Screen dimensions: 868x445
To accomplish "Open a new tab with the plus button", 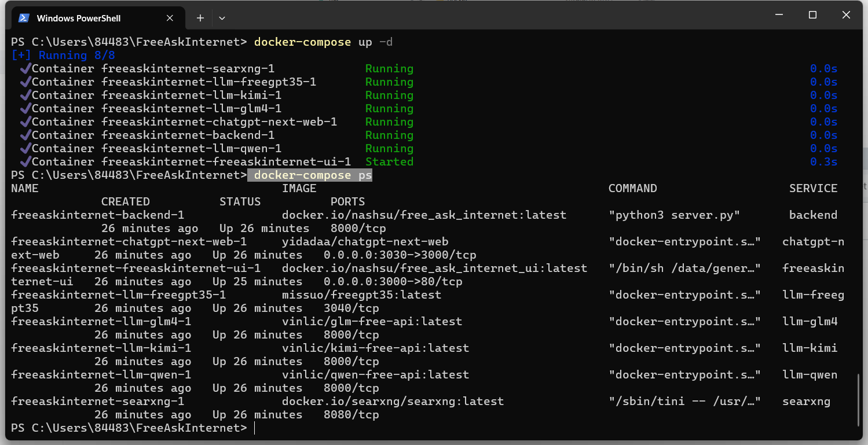I will pos(200,18).
